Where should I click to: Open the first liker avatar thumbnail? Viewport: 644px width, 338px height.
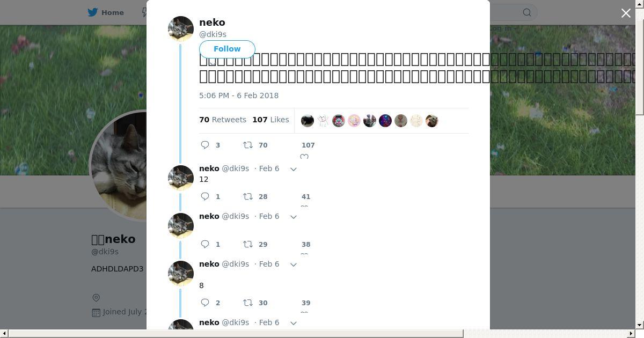[x=308, y=121]
